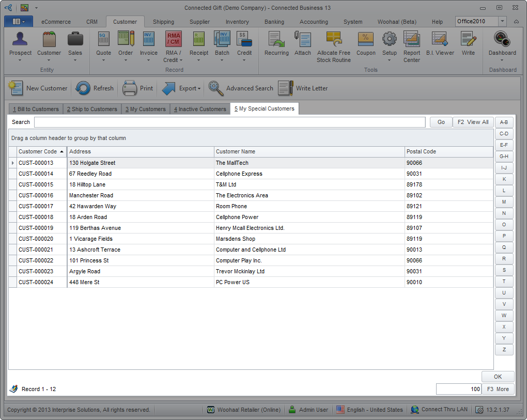Sort by the Customer Name column header

click(309, 151)
